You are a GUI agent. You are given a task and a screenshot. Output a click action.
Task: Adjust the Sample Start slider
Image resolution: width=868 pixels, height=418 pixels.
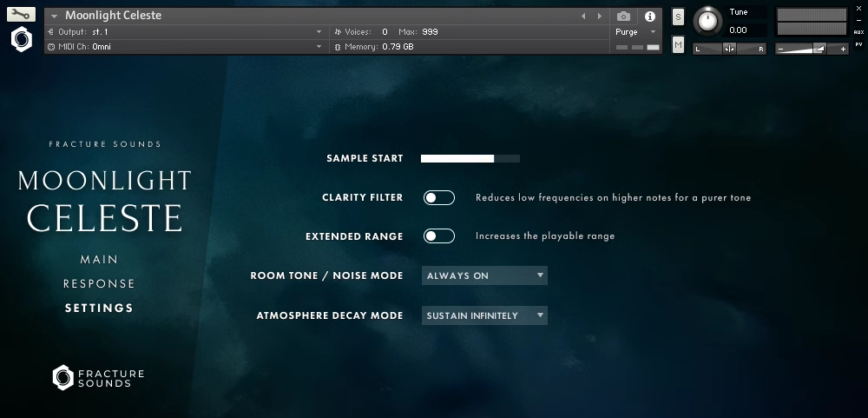[x=470, y=158]
